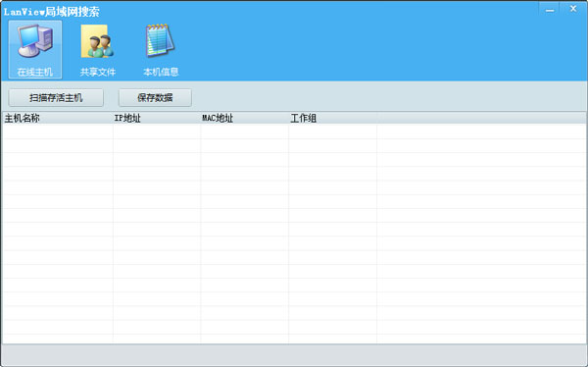Save results with 保存数据 button
The height and width of the screenshot is (367, 588).
[155, 98]
